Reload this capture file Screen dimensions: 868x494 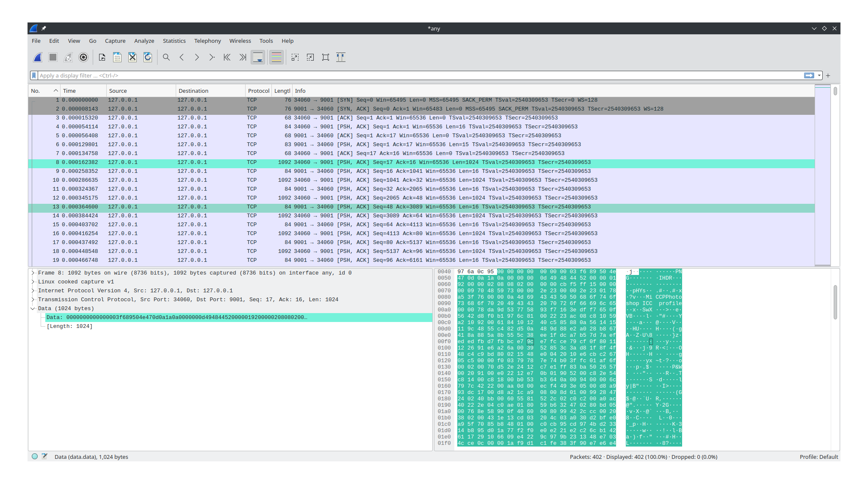tap(148, 57)
